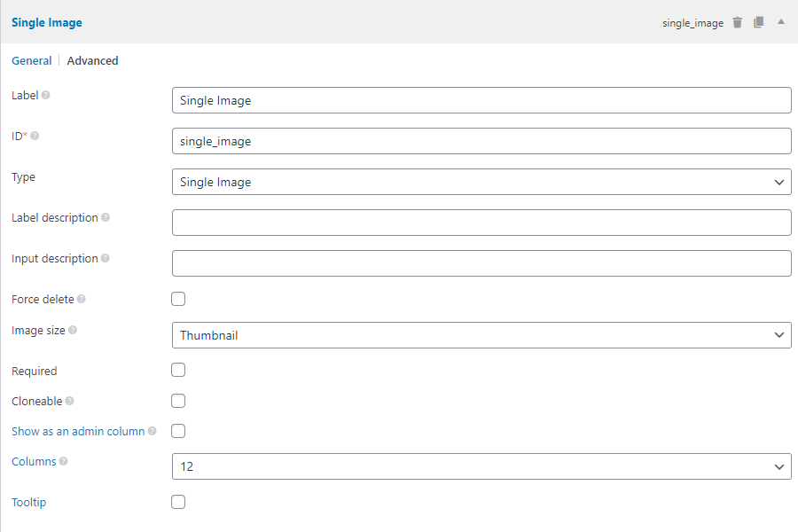Select the General tab

[x=31, y=61]
